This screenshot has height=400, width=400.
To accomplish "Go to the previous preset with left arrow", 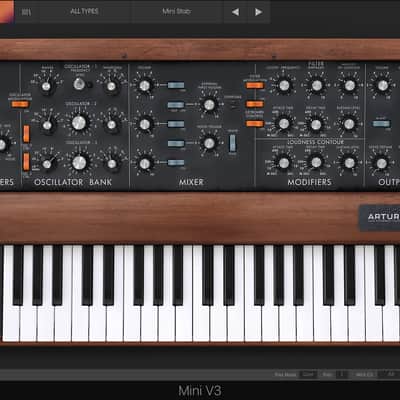I will point(235,12).
